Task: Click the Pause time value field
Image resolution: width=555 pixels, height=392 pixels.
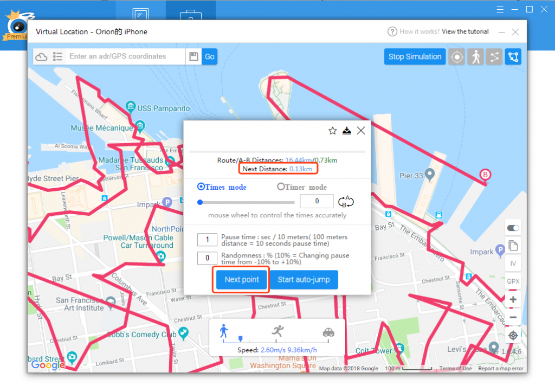Action: click(208, 240)
